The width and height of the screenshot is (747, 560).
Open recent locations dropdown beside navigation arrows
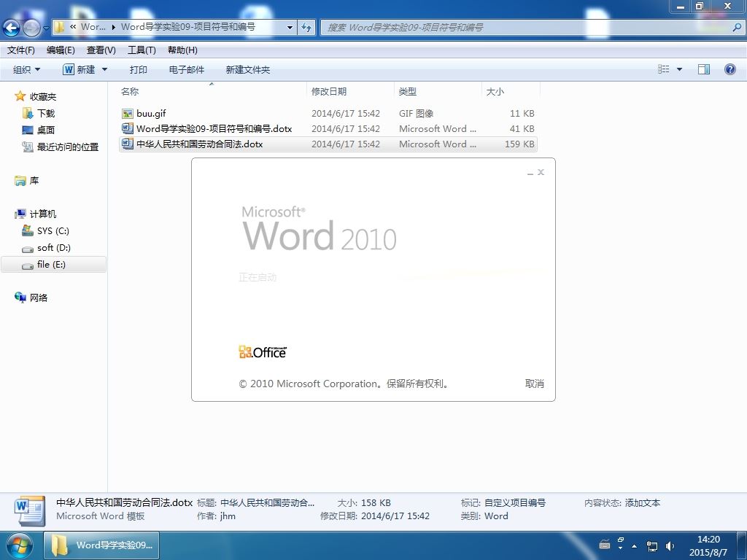(46, 28)
